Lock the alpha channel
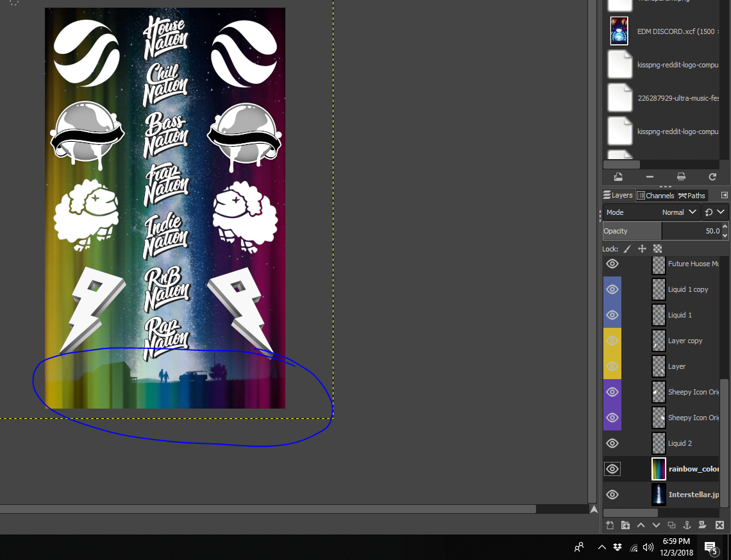Viewport: 731px width, 560px height. [x=657, y=249]
